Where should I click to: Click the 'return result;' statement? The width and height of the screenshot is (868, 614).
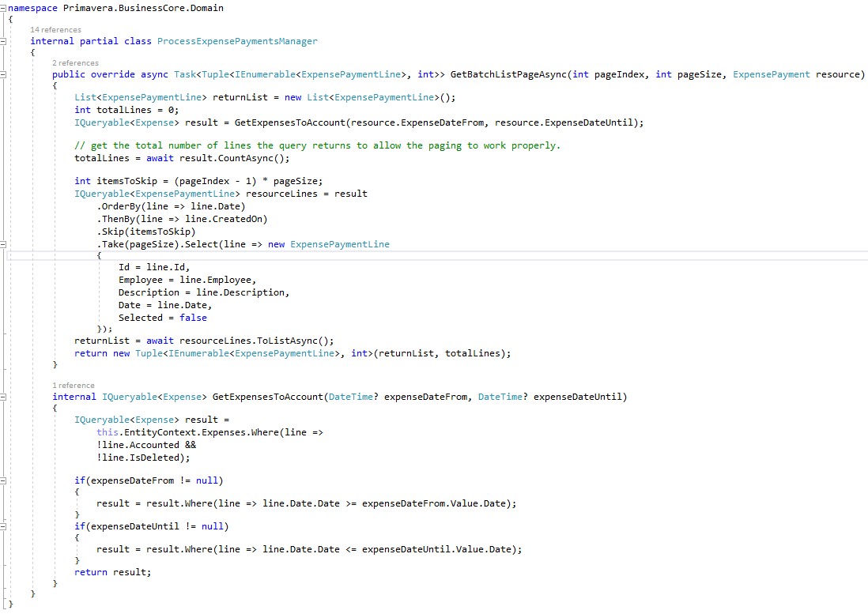(112, 572)
